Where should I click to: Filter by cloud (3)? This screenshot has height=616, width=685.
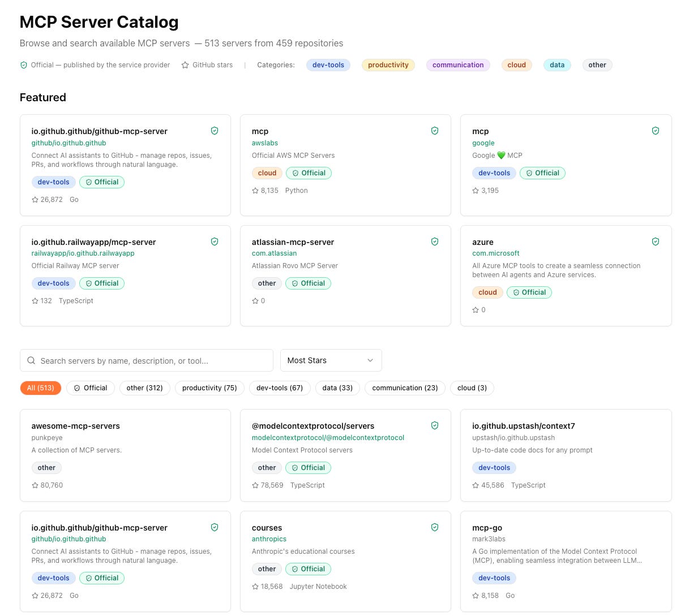[472, 388]
